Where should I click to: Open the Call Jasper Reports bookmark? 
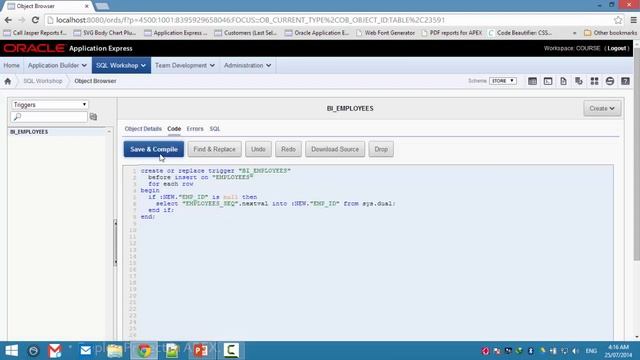pos(35,33)
